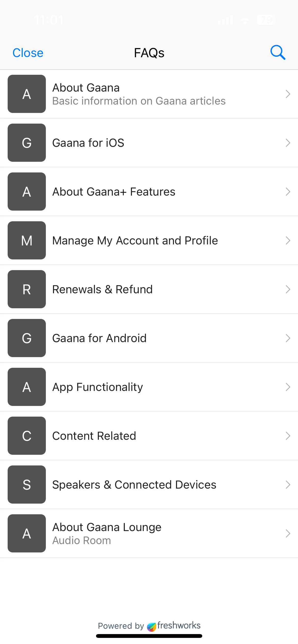The height and width of the screenshot is (644, 298).
Task: Tap the 'S' tile for Speakers & Connected Devices
Action: pyautogui.click(x=27, y=485)
